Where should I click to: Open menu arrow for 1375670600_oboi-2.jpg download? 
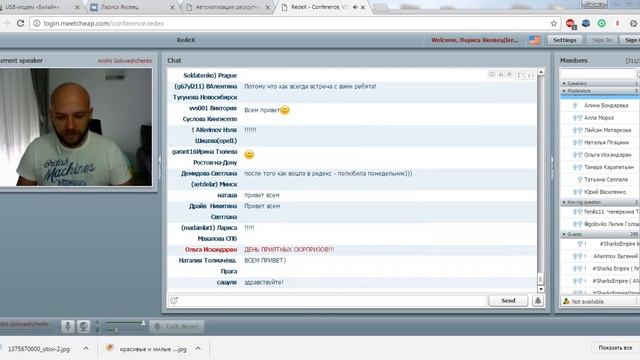86,348
